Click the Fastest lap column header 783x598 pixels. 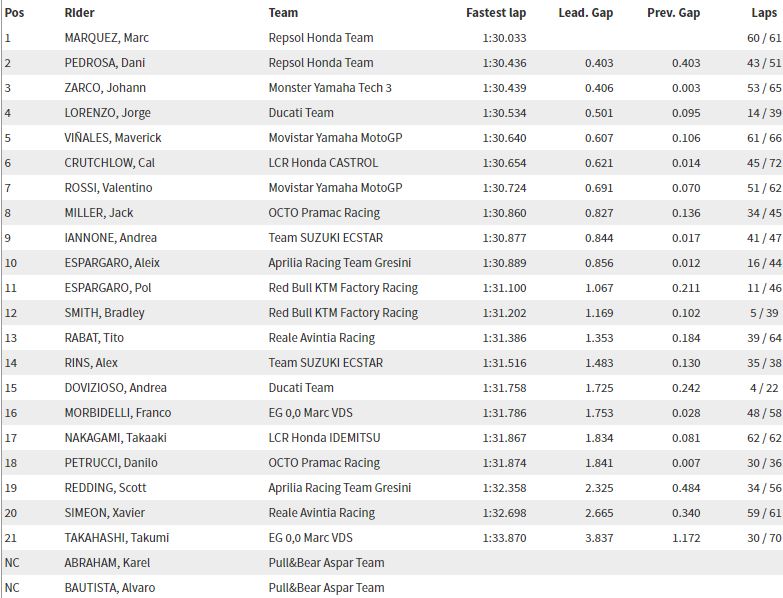pyautogui.click(x=496, y=13)
